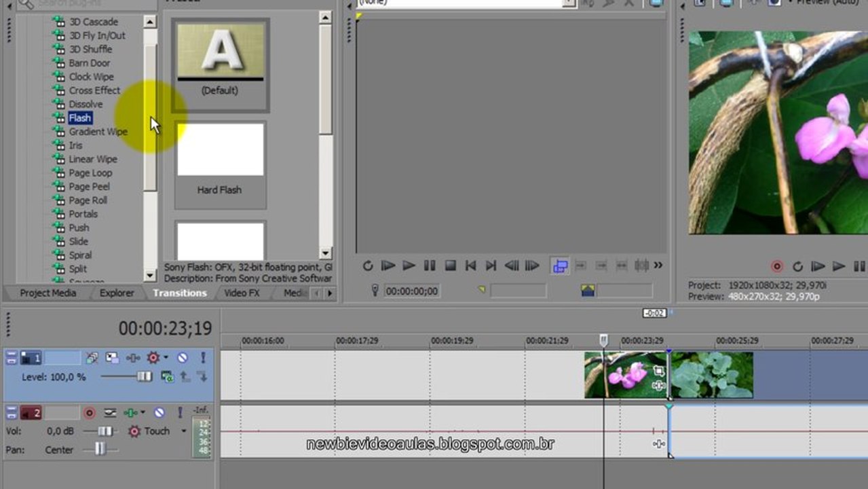Click the audio track 2 Pan slider
Image resolution: width=868 pixels, height=489 pixels.
(100, 449)
